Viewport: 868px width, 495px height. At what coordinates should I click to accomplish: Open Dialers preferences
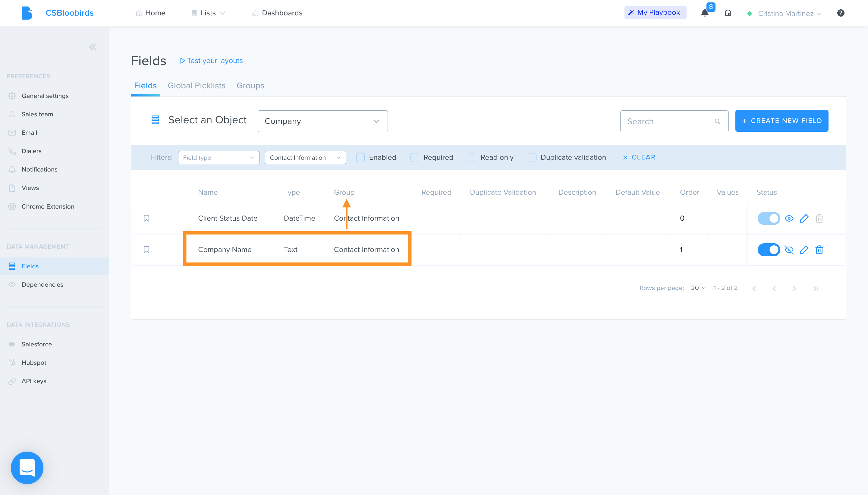(x=32, y=151)
